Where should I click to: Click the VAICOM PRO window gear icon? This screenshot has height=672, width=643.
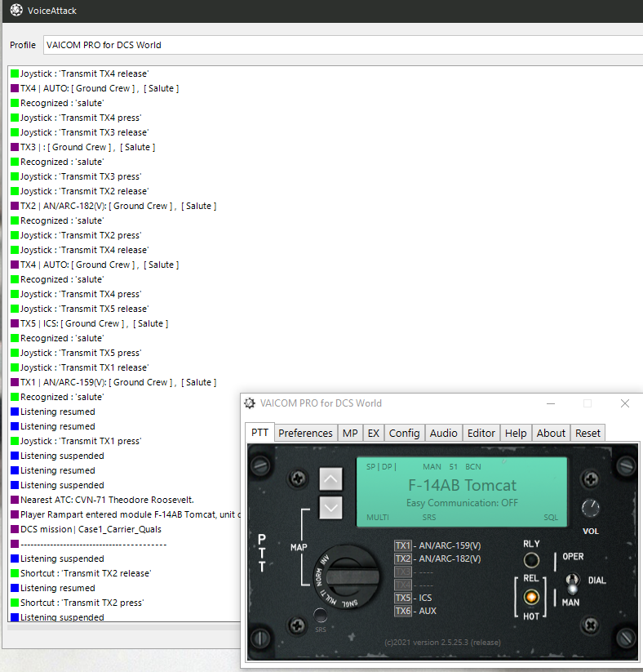tap(250, 403)
